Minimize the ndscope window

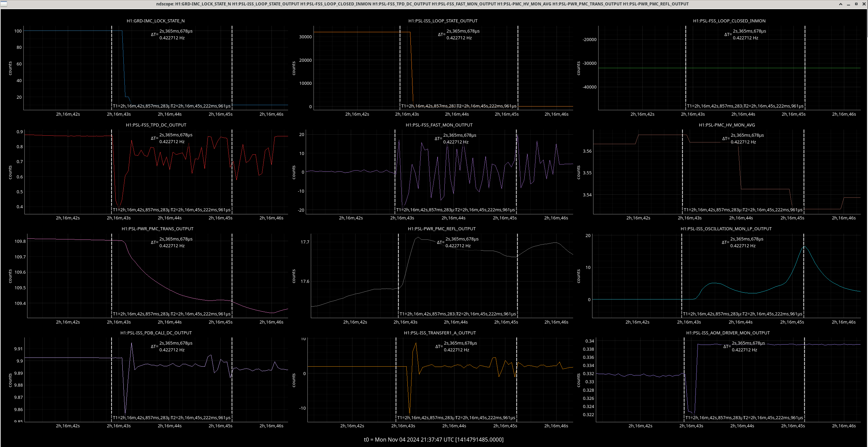(x=848, y=4)
